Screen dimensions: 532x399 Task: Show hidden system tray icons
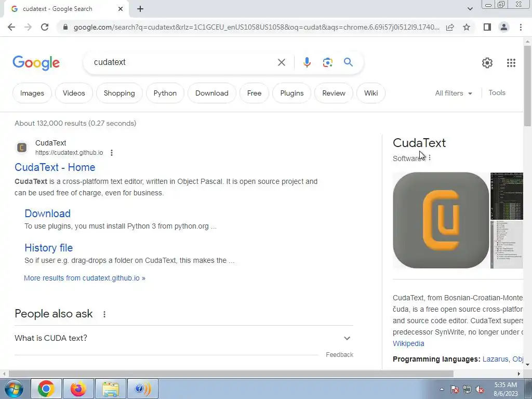pyautogui.click(x=442, y=389)
